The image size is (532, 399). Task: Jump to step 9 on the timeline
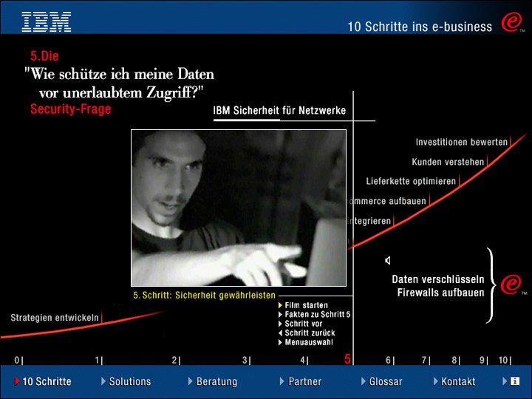[x=483, y=360]
